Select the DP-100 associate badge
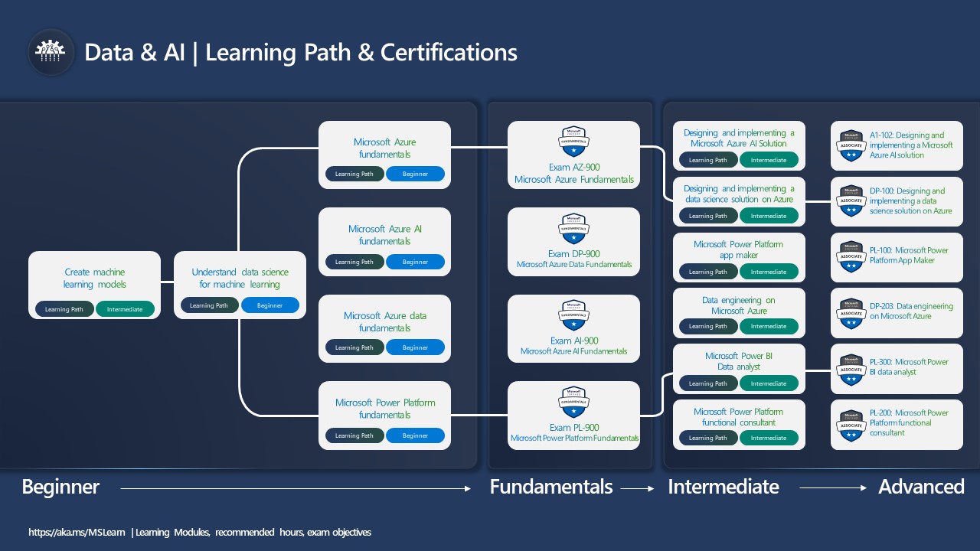The width and height of the screenshot is (980, 551). 851,201
